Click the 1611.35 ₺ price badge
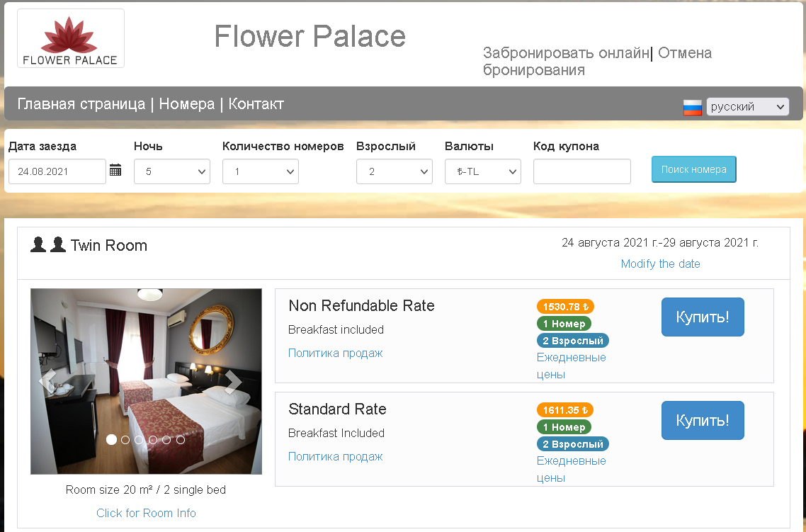The image size is (806, 532). click(x=565, y=409)
